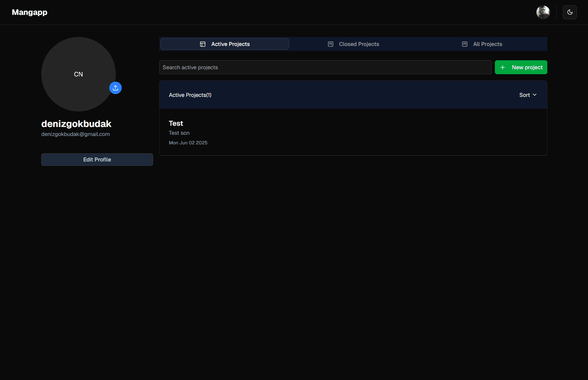The width and height of the screenshot is (588, 380).
Task: Click the profile avatar in the header
Action: point(543,12)
